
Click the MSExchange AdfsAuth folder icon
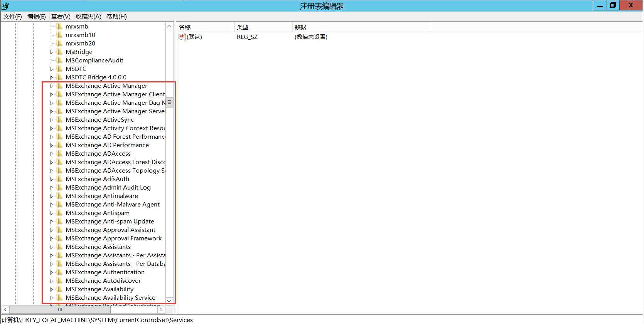[59, 179]
